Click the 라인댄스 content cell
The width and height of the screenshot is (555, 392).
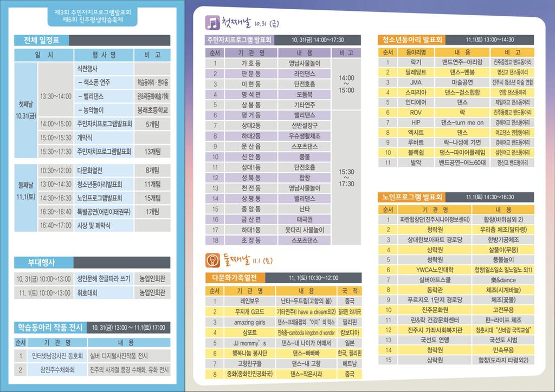tap(305, 74)
